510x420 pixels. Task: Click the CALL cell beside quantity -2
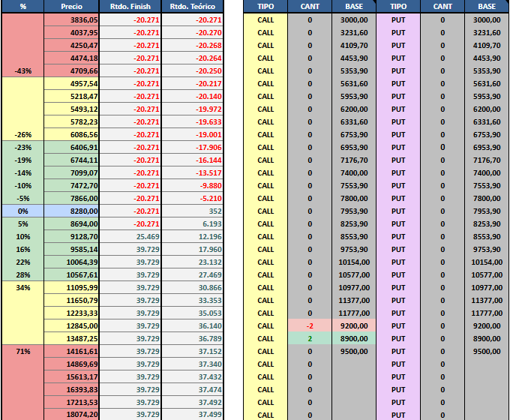pos(265,326)
